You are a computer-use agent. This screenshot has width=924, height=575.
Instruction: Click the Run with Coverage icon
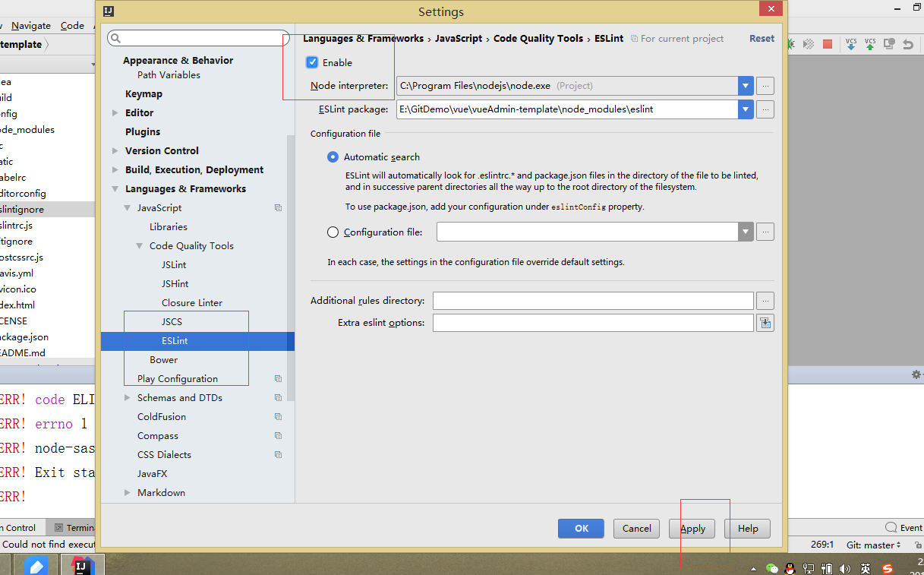pos(809,45)
